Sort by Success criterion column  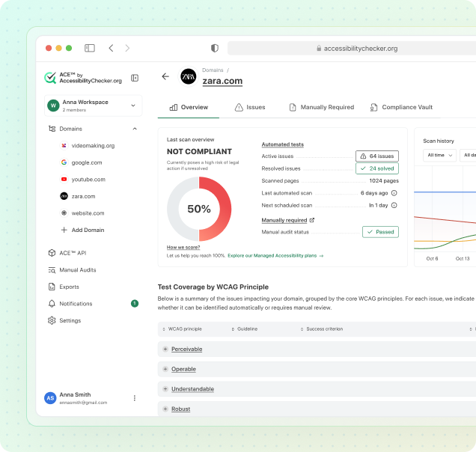[x=322, y=329]
